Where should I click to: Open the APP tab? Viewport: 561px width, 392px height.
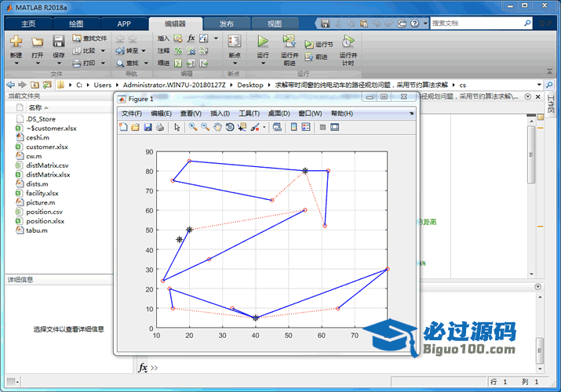(124, 24)
